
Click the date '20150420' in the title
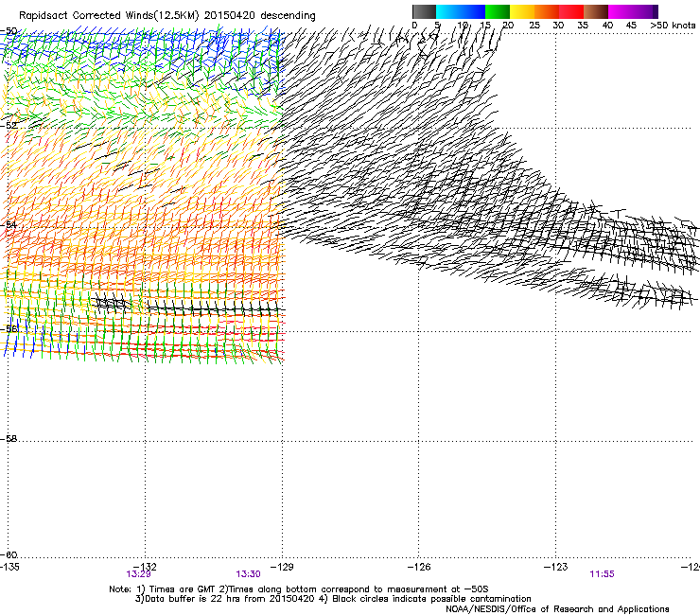[230, 16]
